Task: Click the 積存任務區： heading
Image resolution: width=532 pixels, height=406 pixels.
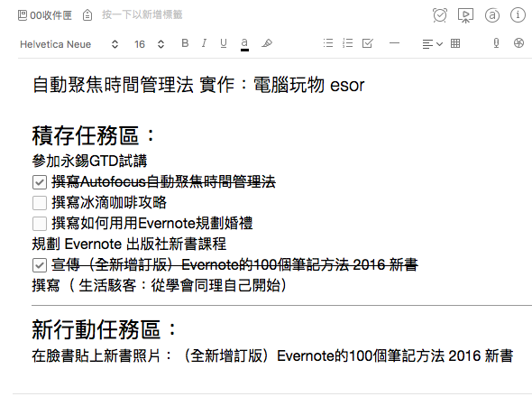Action: click(94, 135)
